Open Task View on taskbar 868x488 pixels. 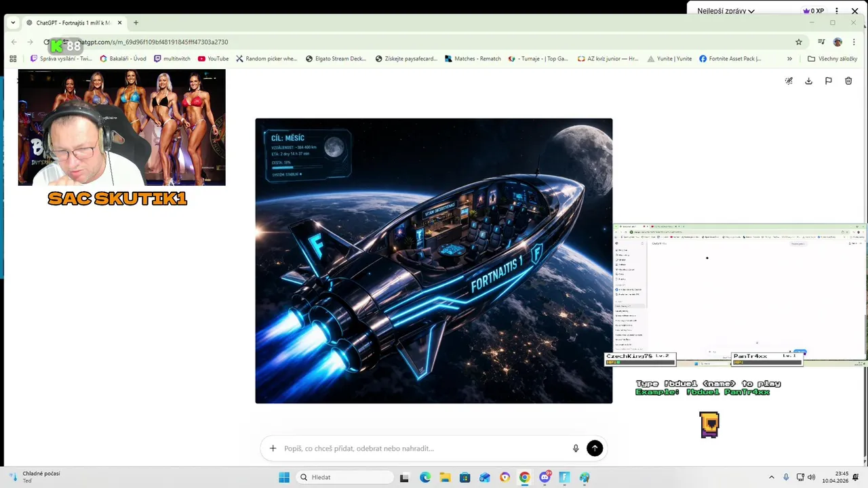coord(404,477)
